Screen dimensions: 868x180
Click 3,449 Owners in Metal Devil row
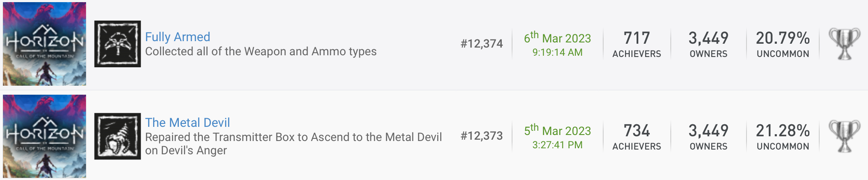click(x=708, y=137)
